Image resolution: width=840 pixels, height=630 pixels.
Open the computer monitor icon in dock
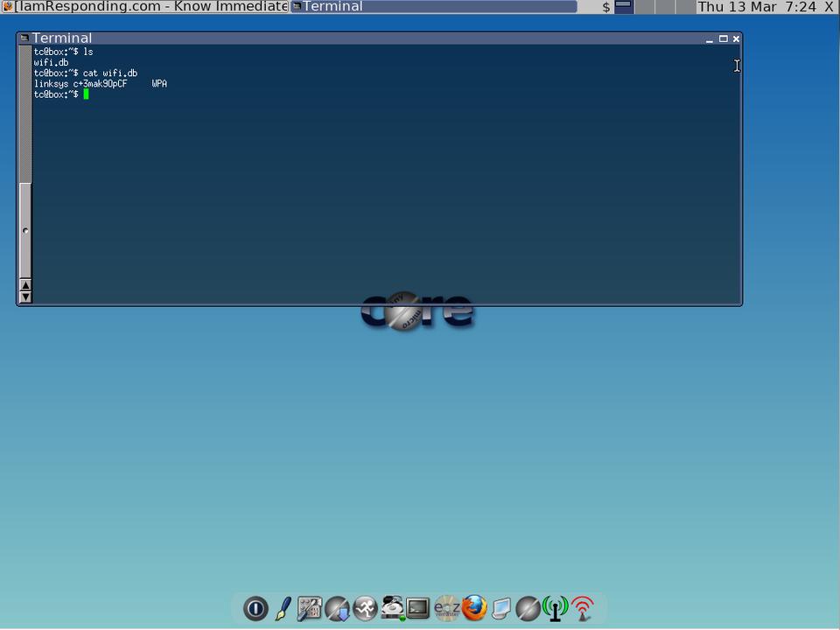500,609
